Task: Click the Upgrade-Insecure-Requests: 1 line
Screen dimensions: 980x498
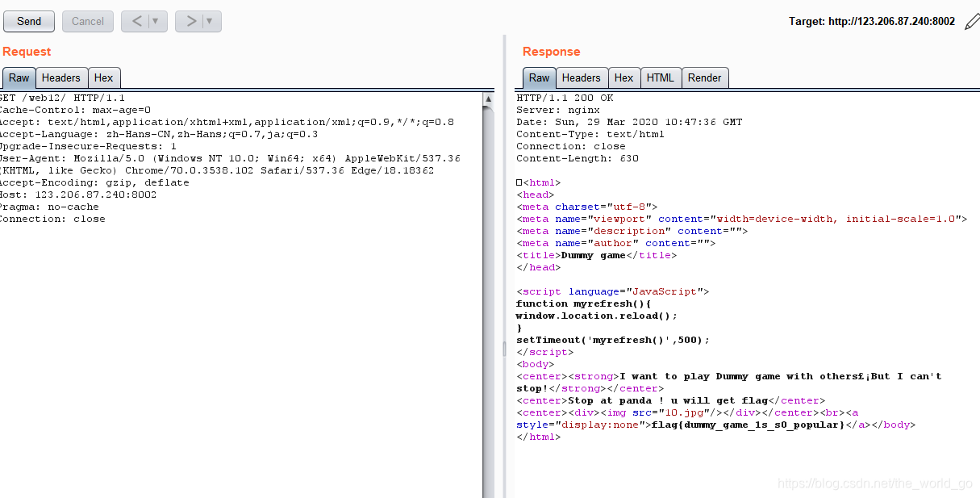Action: 88,146
